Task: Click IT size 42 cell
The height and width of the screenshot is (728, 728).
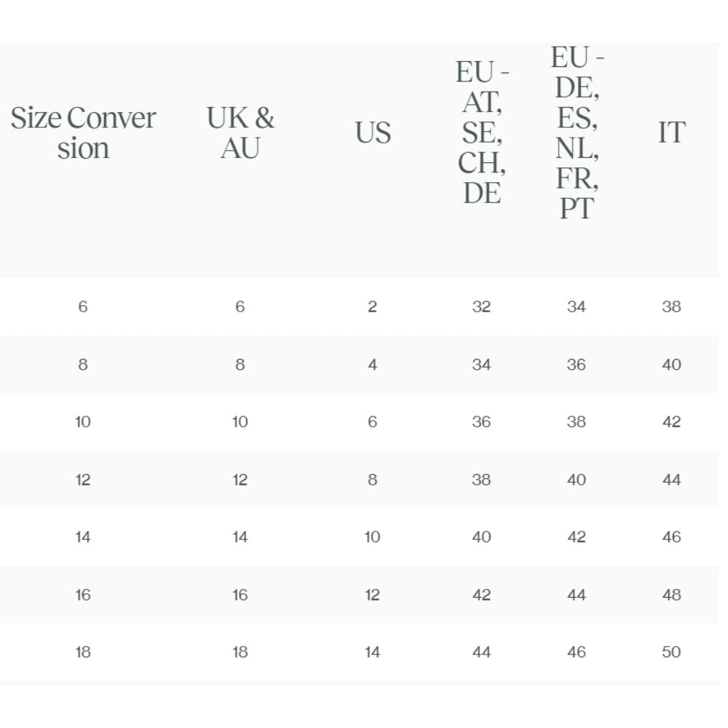Action: 671,422
